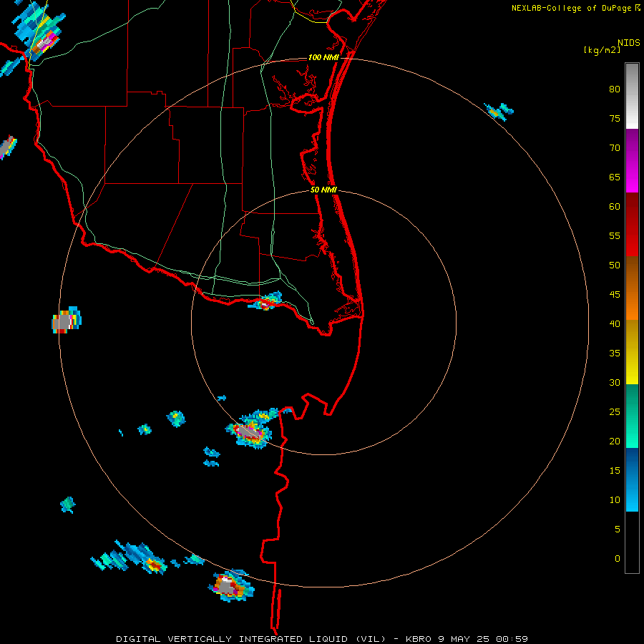Viewport: 644px width, 644px height.
Task: Click the 75 value on the color scale
Action: point(615,118)
